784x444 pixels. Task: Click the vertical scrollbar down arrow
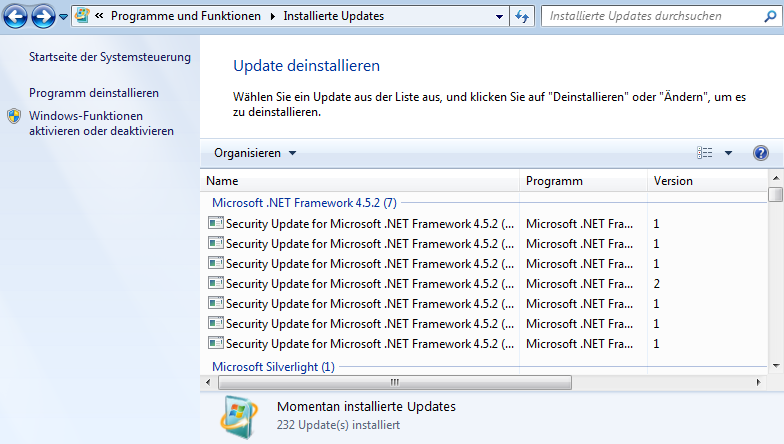[776, 366]
